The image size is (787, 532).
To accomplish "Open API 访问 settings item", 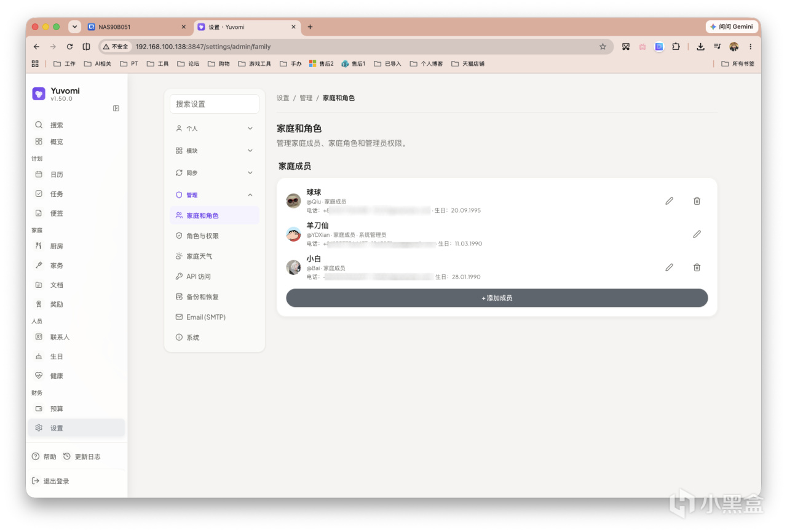I will 214,277.
